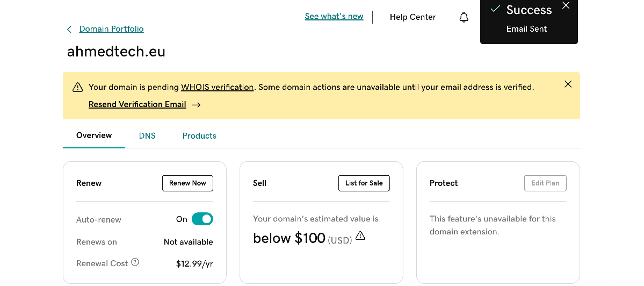Click the warning icon beside estimated value

click(360, 236)
